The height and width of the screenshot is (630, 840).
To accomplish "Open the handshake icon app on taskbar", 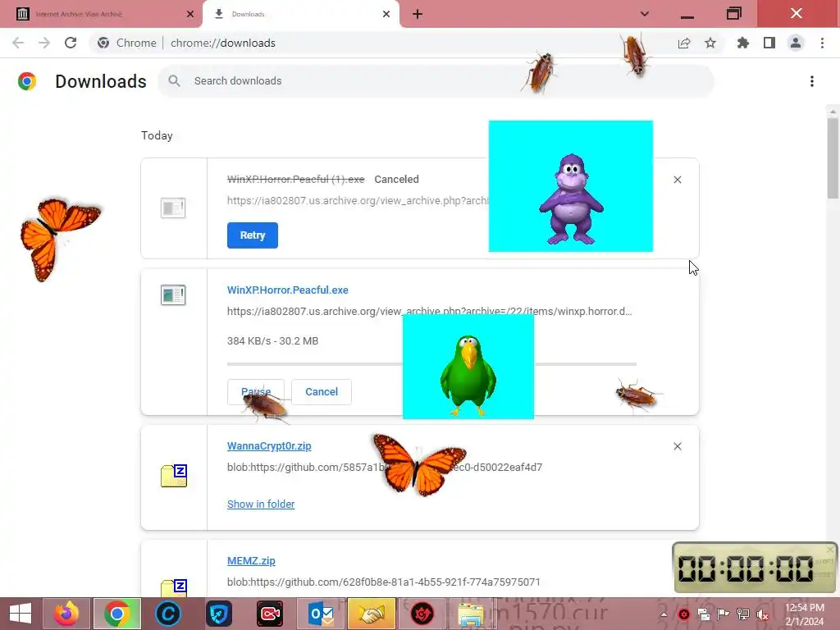I will point(372,614).
